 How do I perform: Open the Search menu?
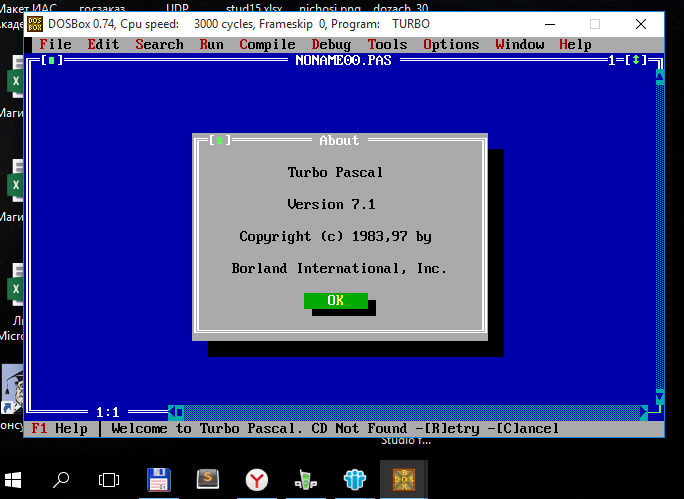coord(159,44)
